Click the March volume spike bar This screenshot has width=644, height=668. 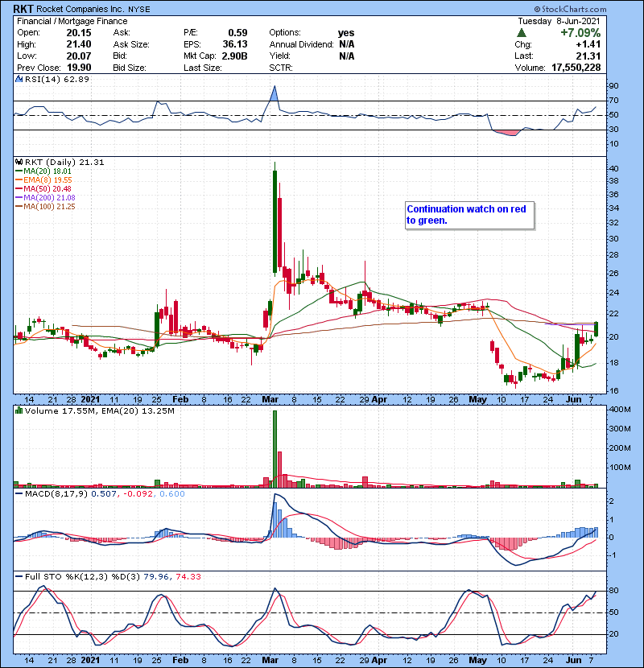pos(275,449)
